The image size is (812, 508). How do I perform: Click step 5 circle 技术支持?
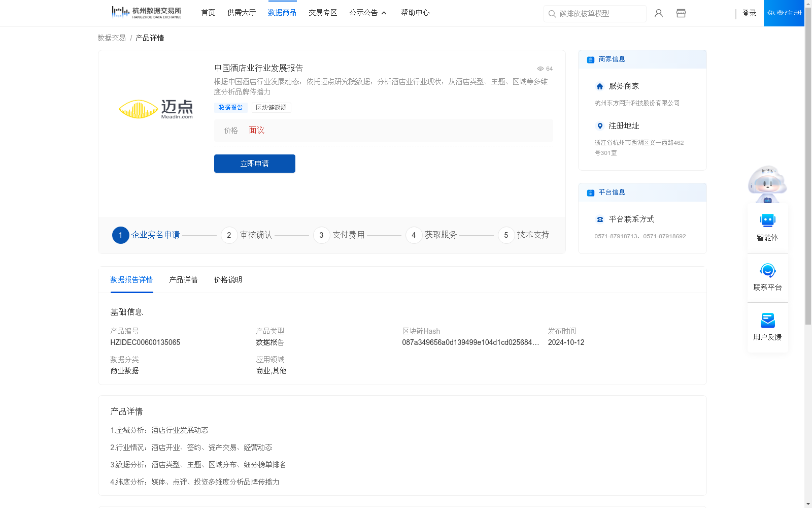(506, 235)
